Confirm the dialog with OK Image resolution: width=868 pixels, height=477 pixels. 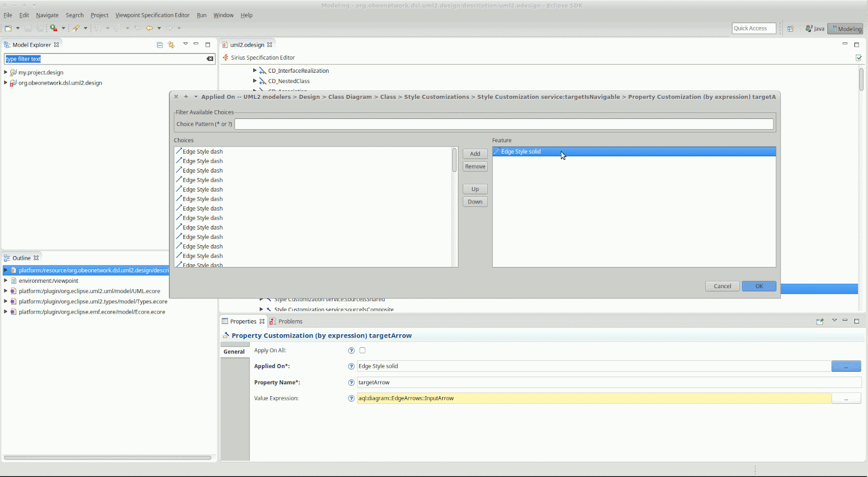coord(759,286)
